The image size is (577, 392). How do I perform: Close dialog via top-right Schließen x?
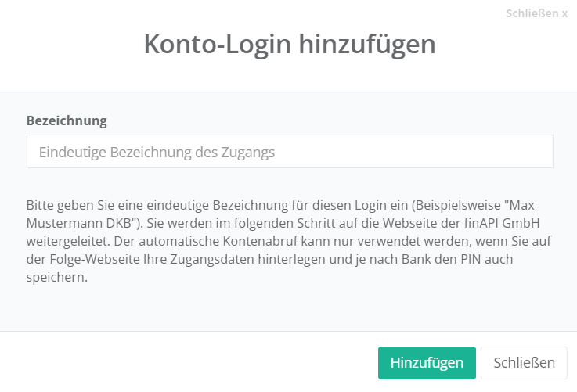[x=536, y=13]
